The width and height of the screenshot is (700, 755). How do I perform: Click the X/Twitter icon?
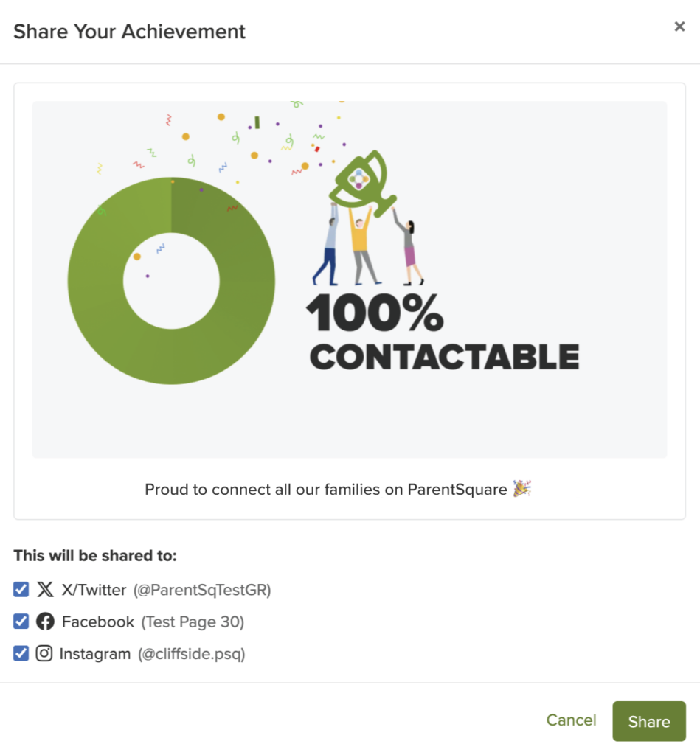(46, 589)
